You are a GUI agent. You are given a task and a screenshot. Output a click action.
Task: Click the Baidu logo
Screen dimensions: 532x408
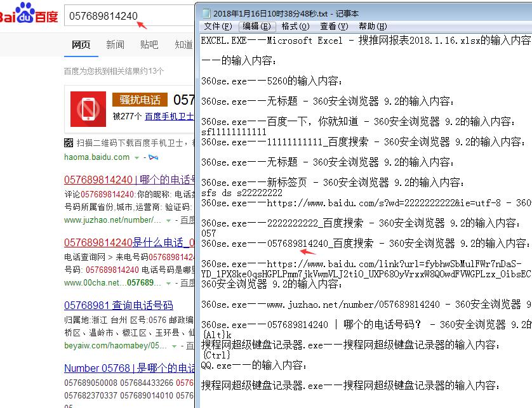pos(28,13)
